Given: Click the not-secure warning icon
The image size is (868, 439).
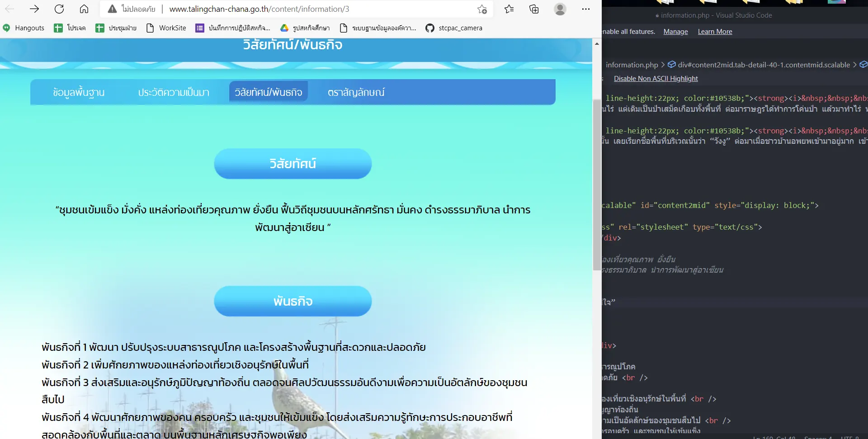Looking at the screenshot, I should coord(112,9).
